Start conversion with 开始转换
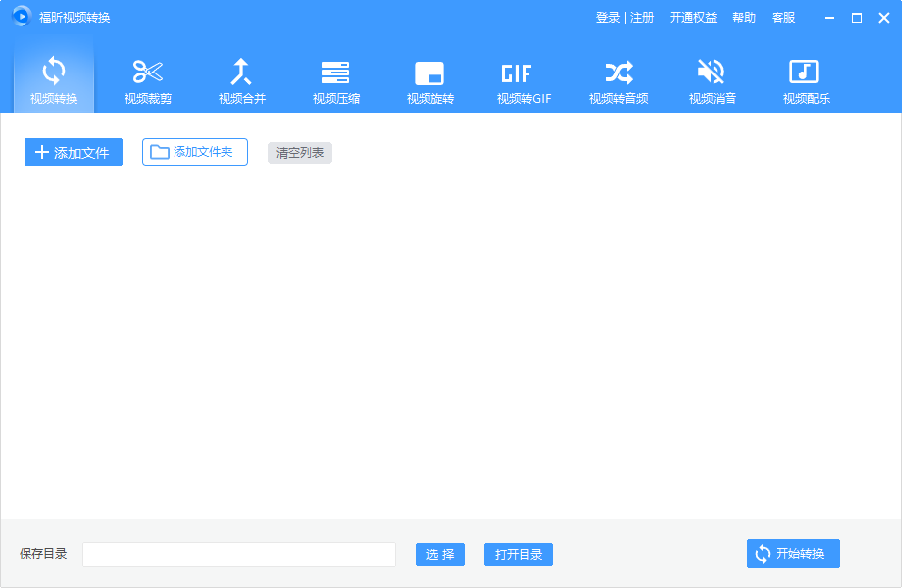The width and height of the screenshot is (902, 588). tap(792, 553)
